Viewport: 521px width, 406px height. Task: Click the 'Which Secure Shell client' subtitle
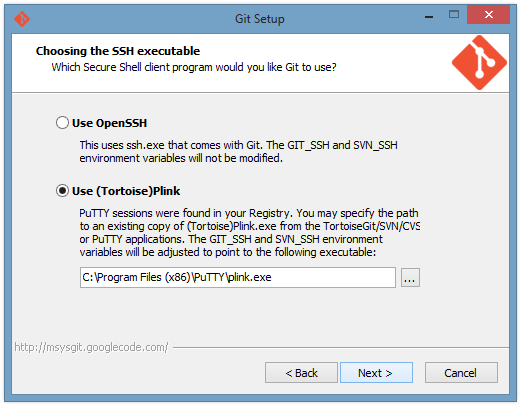click(x=194, y=67)
